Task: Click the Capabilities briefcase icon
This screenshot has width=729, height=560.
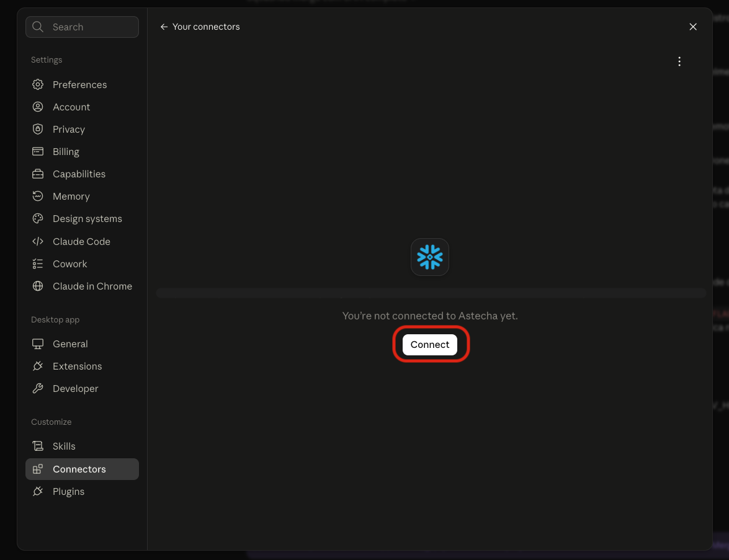Action: pos(38,174)
